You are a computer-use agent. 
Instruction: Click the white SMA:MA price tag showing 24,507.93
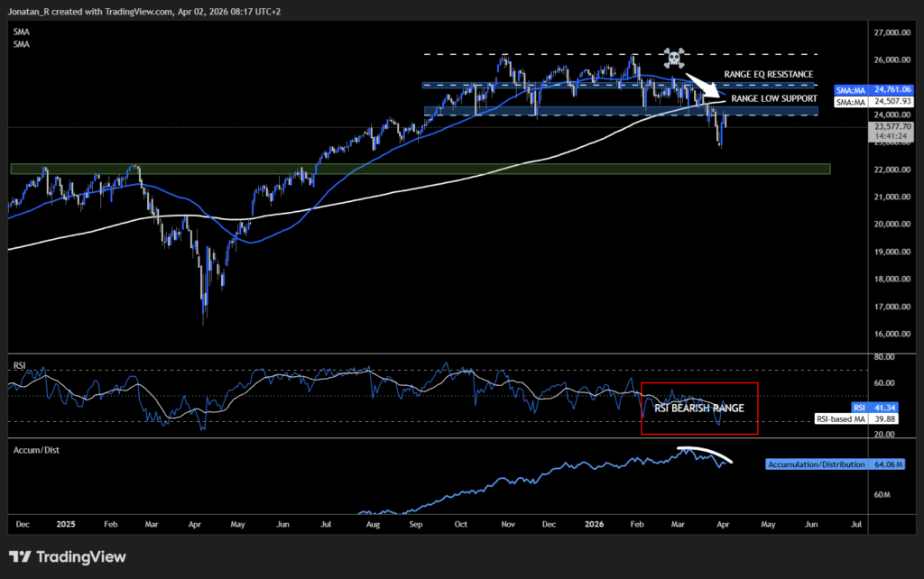tap(872, 102)
